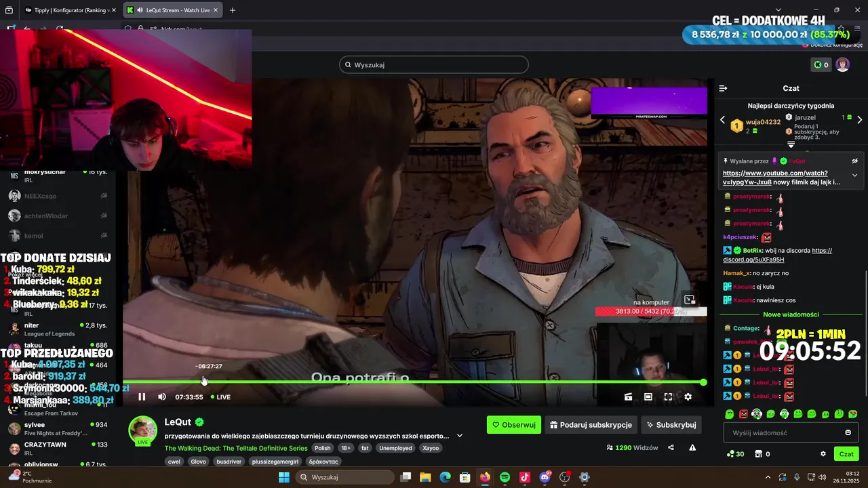Enter fullscreen mode in player
This screenshot has height=488, width=868.
668,397
